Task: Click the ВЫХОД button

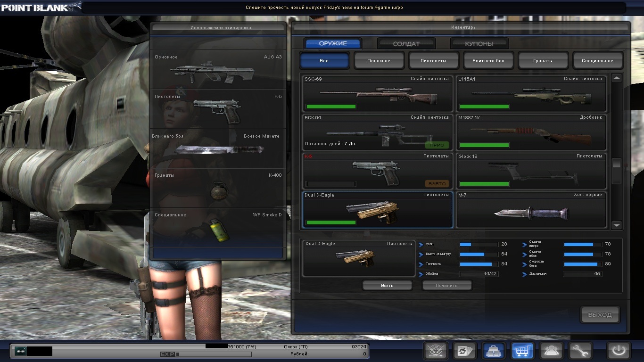Action: tap(600, 315)
